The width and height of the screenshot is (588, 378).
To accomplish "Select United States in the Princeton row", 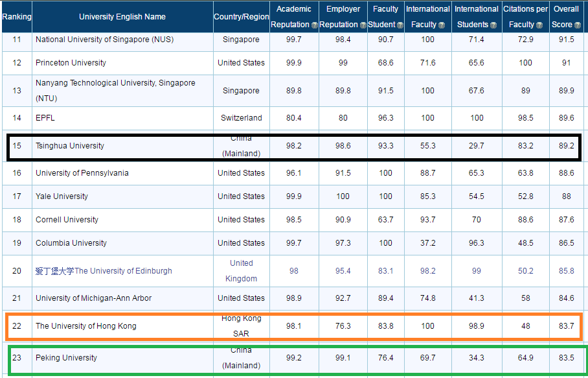I will tap(242, 63).
